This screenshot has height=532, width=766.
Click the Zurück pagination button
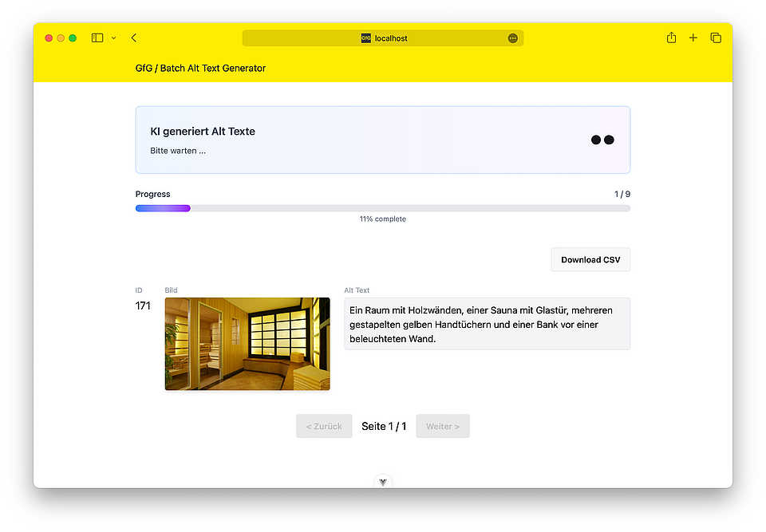324,426
